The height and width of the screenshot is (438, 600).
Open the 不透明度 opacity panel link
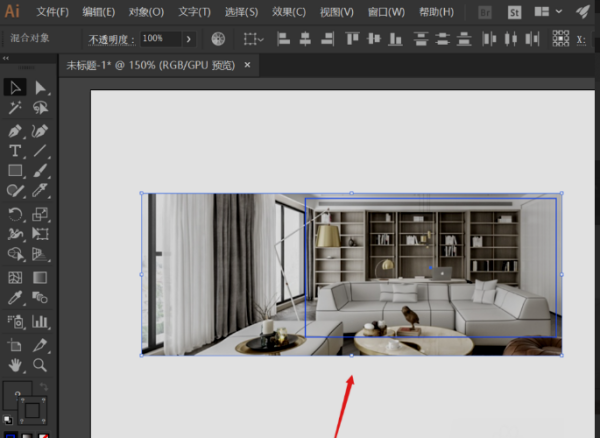(111, 39)
